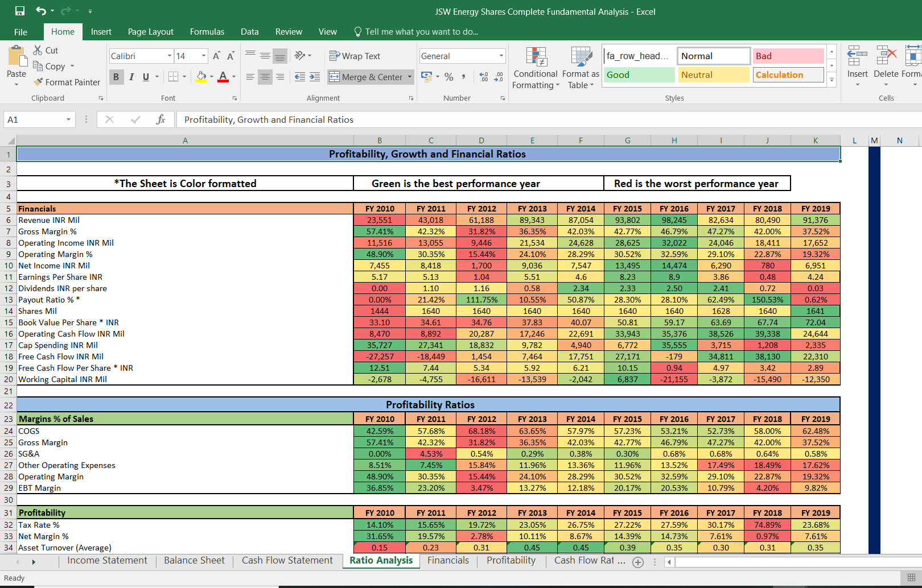
Task: Click the Paste clipboard icon
Action: coord(17,57)
